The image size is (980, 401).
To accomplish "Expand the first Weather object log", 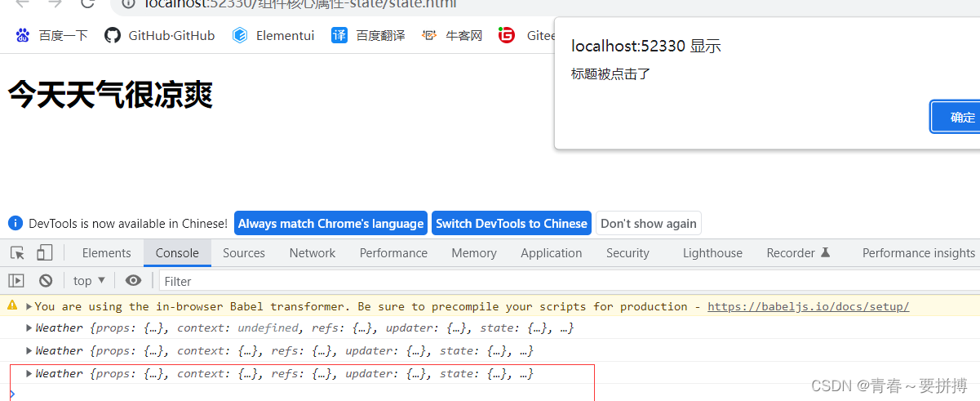I will (30, 328).
